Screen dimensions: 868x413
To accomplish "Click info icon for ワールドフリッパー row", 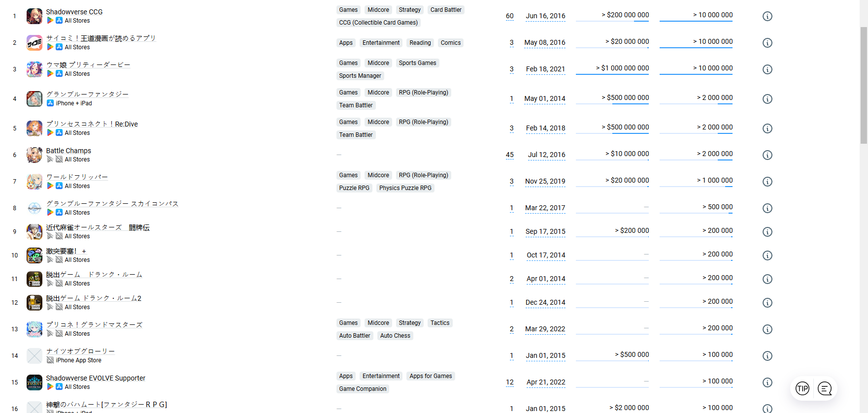I will click(x=767, y=182).
